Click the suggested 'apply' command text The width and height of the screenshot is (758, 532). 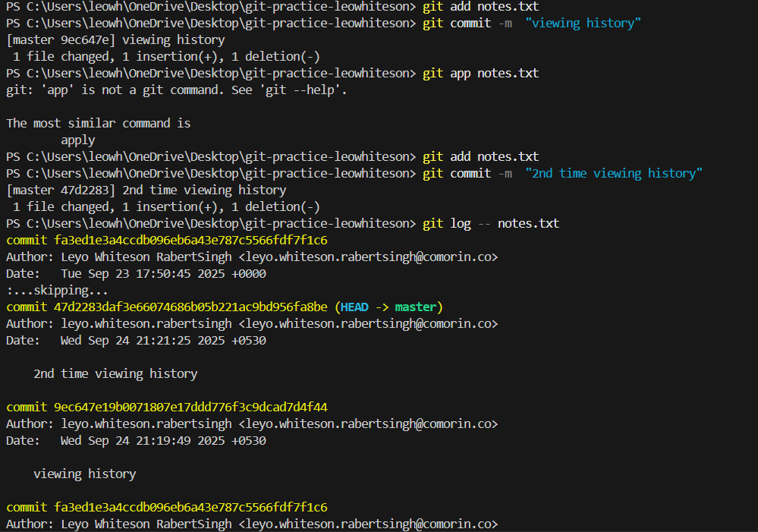pos(78,140)
